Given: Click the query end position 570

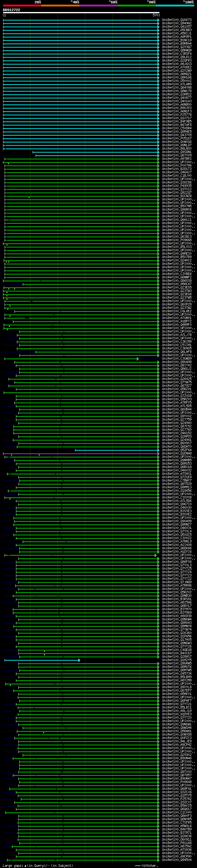Looking at the screenshot, I should [x=155, y=15].
